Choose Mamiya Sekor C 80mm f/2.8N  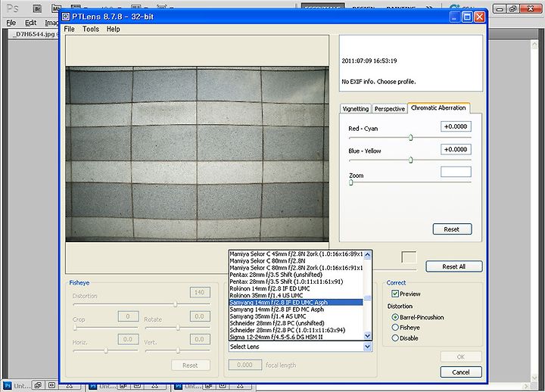[296, 261]
